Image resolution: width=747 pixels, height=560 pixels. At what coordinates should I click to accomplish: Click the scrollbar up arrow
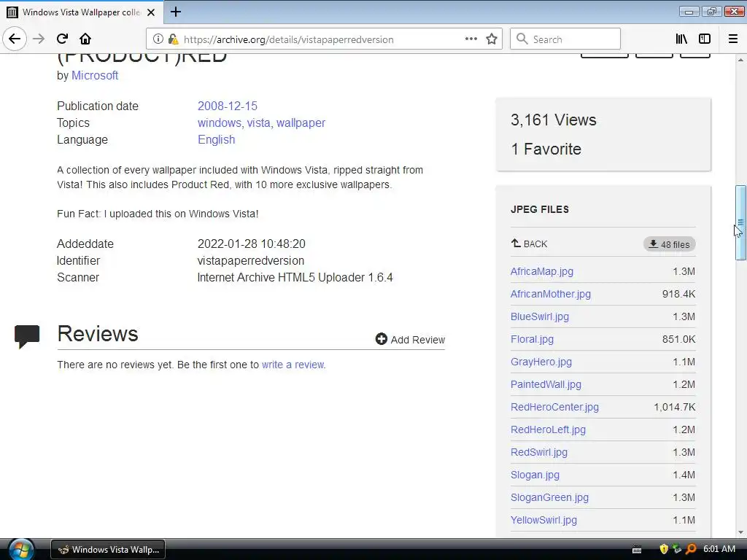tap(740, 60)
